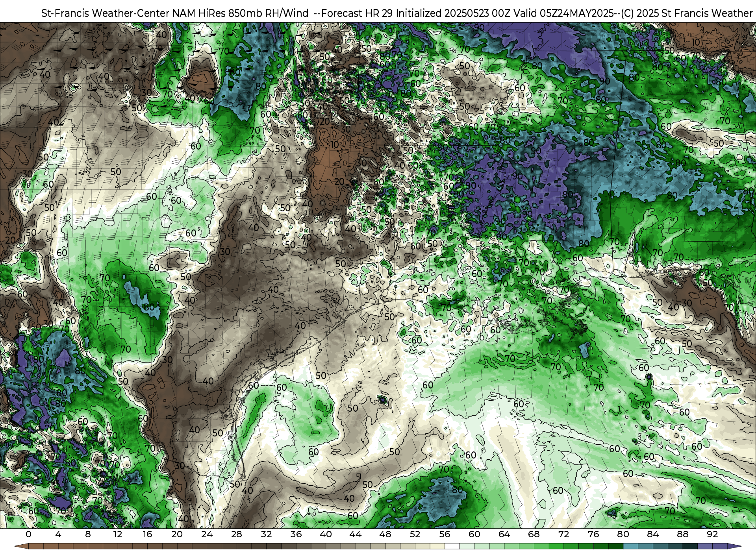The image size is (756, 551).
Task: Click the "St-Francis Weather-Center" title text
Action: (x=106, y=13)
